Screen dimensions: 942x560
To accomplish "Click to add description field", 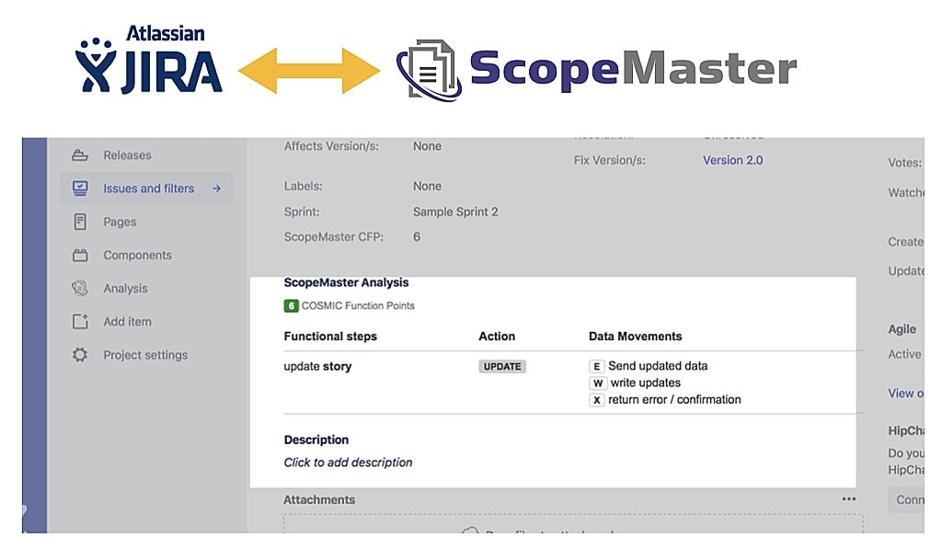I will coord(348,463).
